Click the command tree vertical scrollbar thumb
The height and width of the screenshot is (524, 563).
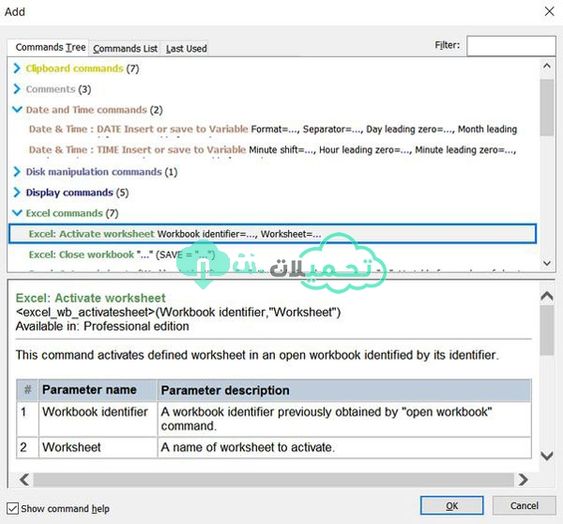click(547, 107)
